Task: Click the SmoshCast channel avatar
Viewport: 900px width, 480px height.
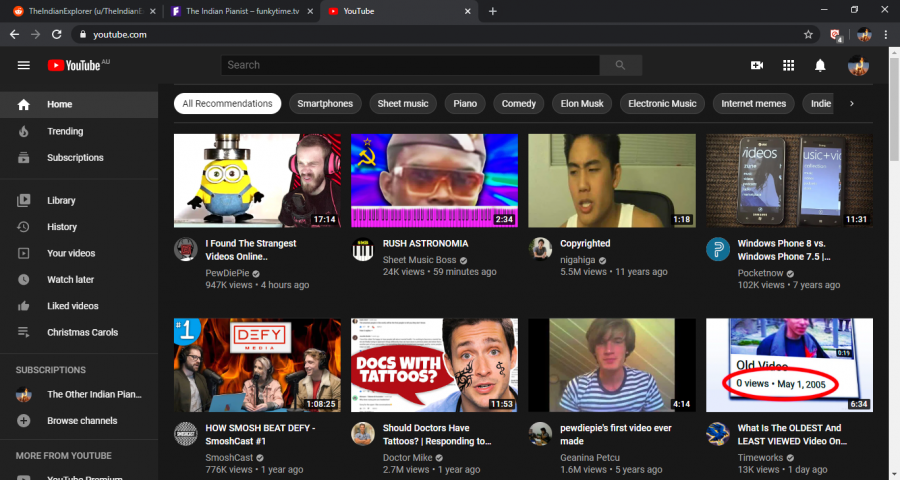Action: click(186, 434)
